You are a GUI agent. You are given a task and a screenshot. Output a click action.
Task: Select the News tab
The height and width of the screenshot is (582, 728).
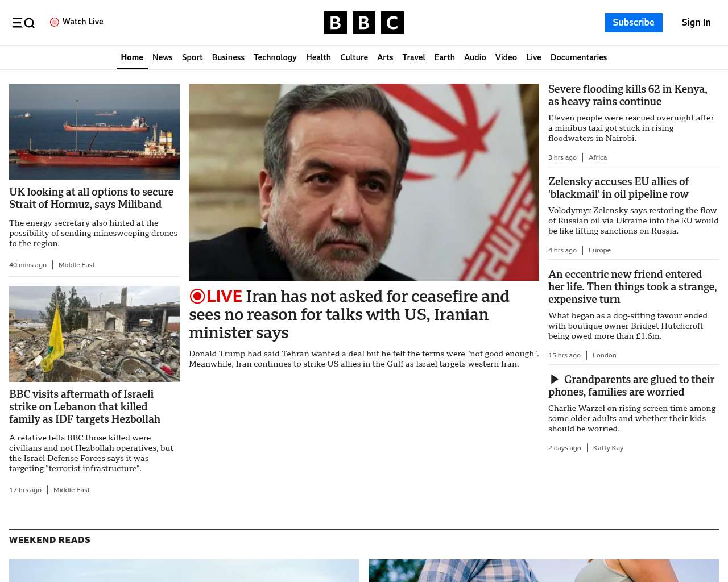[x=162, y=57]
